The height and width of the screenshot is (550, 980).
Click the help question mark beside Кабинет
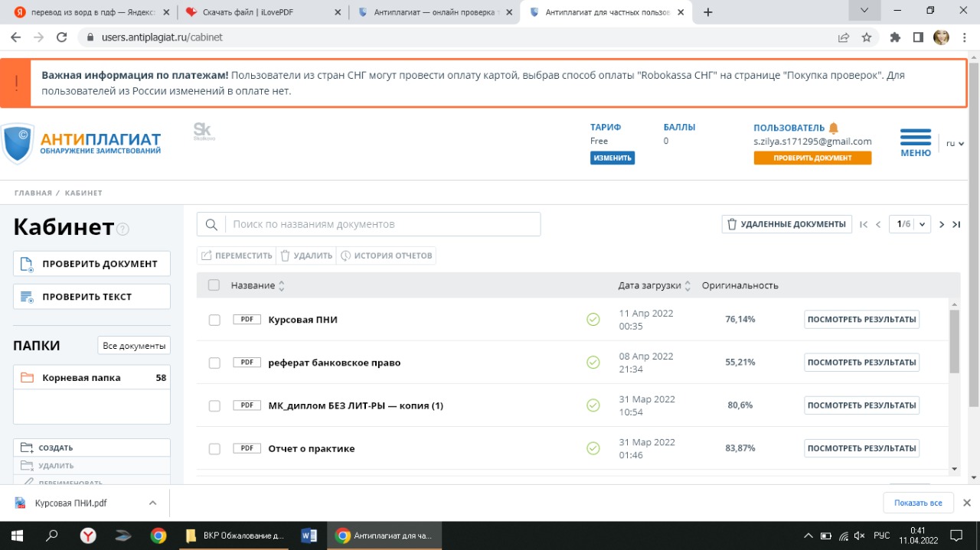tap(123, 229)
